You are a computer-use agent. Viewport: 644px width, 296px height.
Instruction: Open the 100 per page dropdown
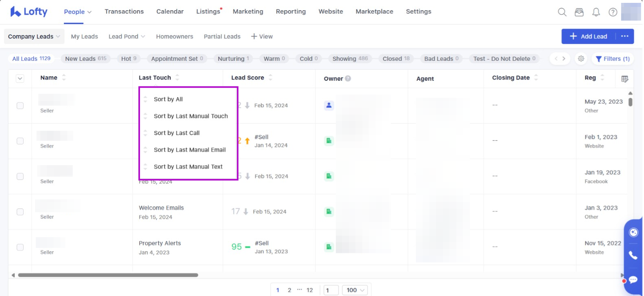tap(355, 290)
